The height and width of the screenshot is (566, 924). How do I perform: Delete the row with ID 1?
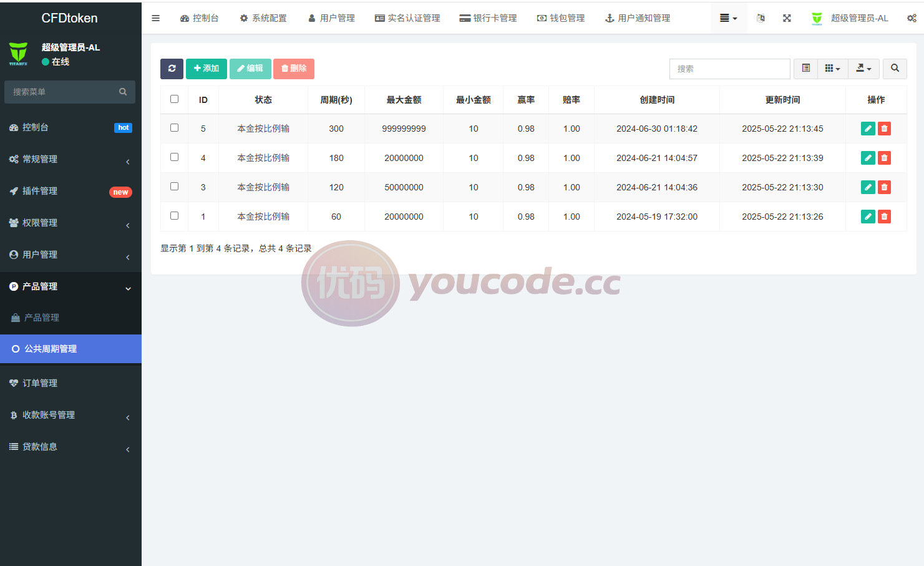tap(884, 217)
